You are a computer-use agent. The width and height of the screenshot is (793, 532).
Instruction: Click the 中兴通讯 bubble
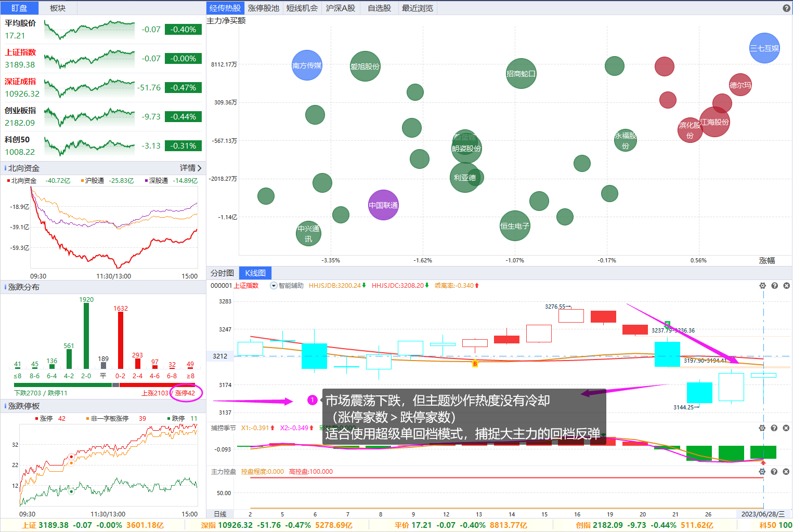[308, 234]
